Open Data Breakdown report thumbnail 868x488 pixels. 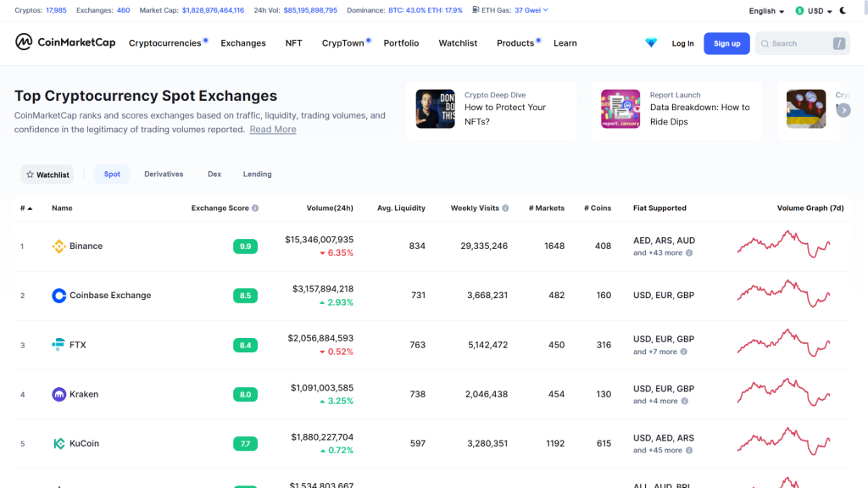620,109
